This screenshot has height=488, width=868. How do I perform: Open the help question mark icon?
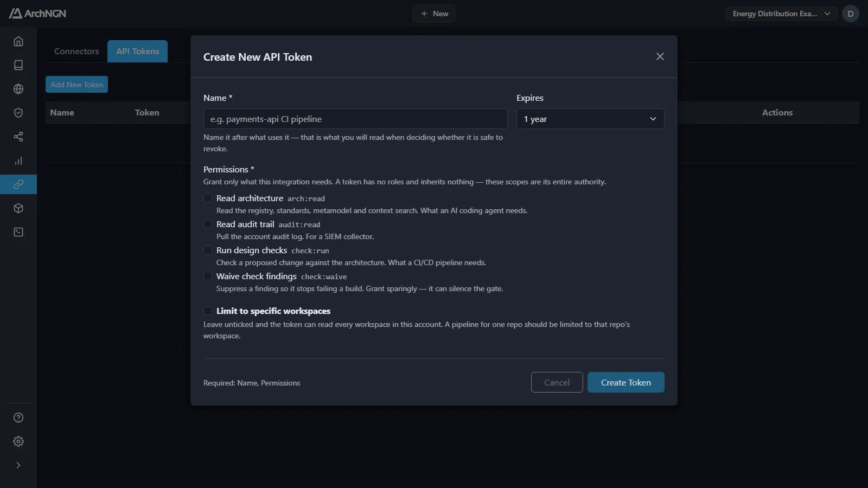(18, 418)
